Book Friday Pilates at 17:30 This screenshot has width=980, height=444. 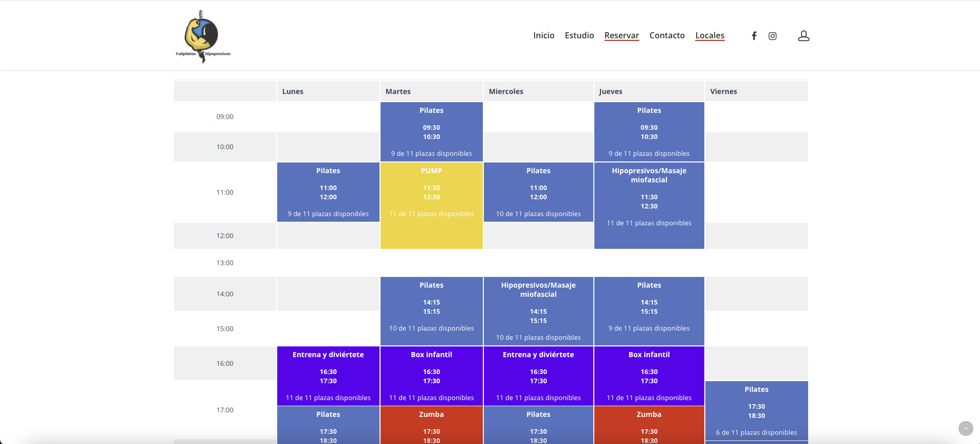[x=756, y=411]
